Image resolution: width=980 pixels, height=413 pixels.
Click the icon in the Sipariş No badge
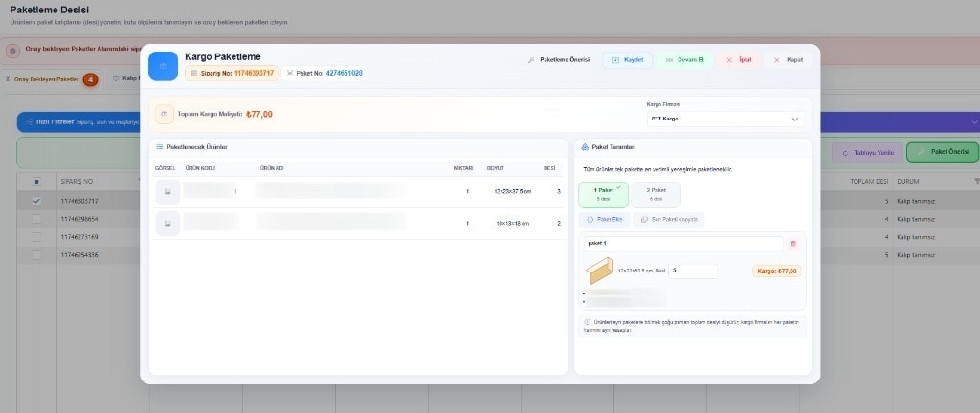click(x=193, y=73)
